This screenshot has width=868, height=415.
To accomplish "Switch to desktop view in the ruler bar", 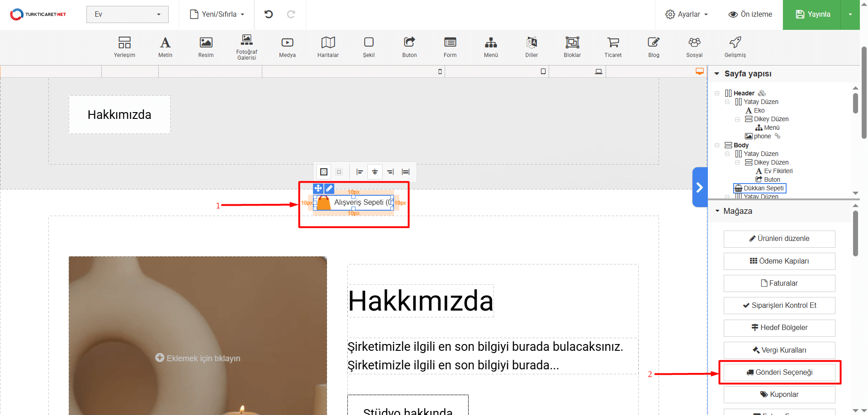I will [700, 71].
